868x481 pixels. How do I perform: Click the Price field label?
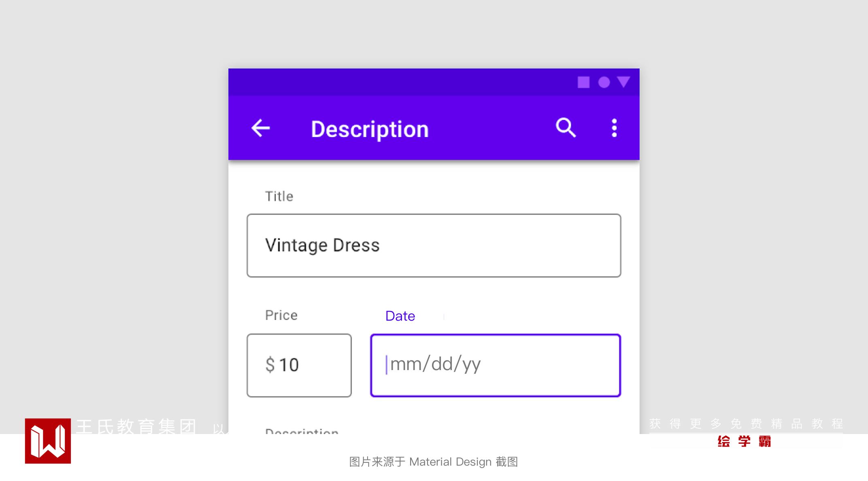click(281, 315)
